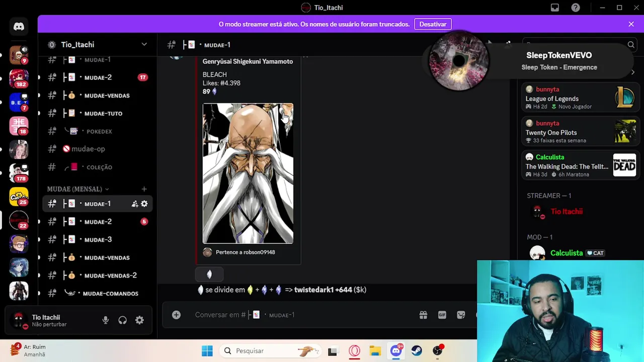
Task: Click the Tio Itachii user panel avatar
Action: click(19, 320)
